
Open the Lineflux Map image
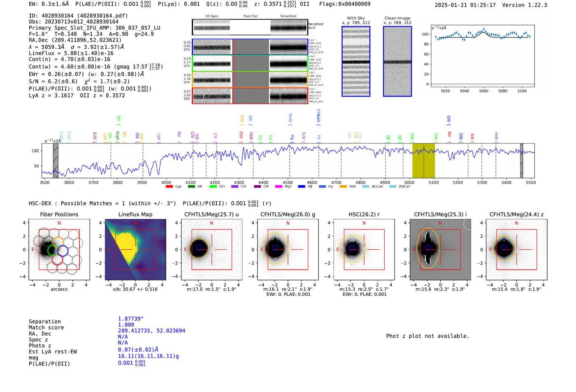135,250
